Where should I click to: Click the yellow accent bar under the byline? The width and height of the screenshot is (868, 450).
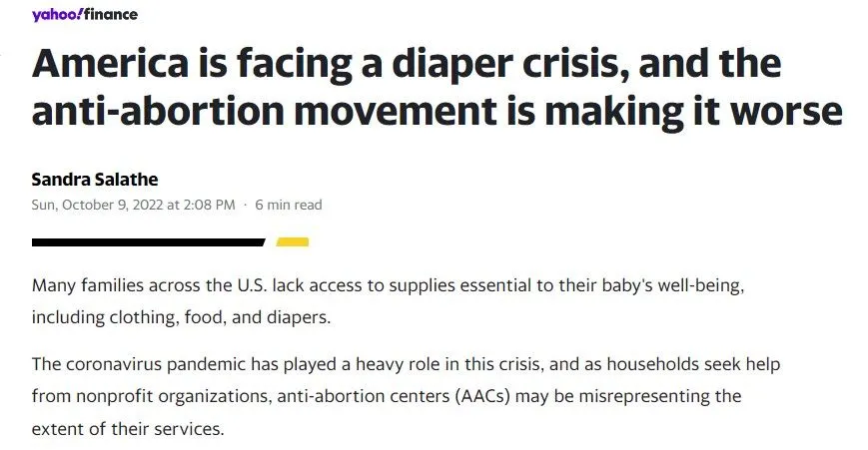(x=292, y=241)
